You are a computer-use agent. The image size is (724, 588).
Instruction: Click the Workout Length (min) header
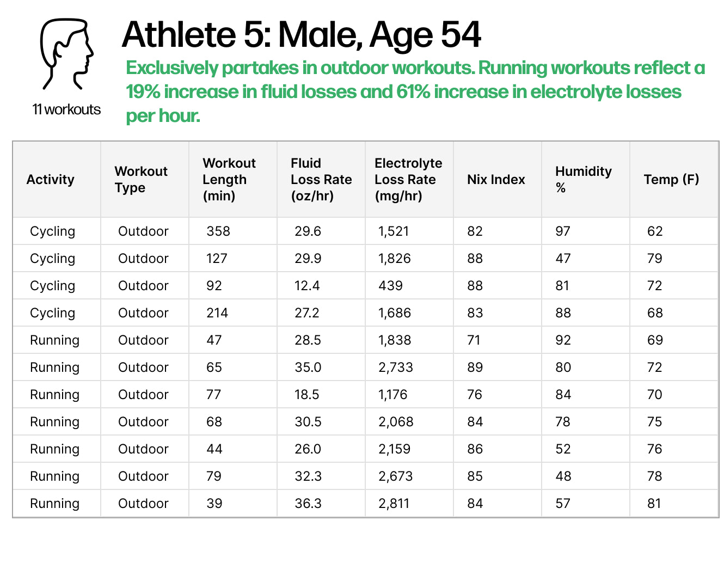click(x=229, y=180)
